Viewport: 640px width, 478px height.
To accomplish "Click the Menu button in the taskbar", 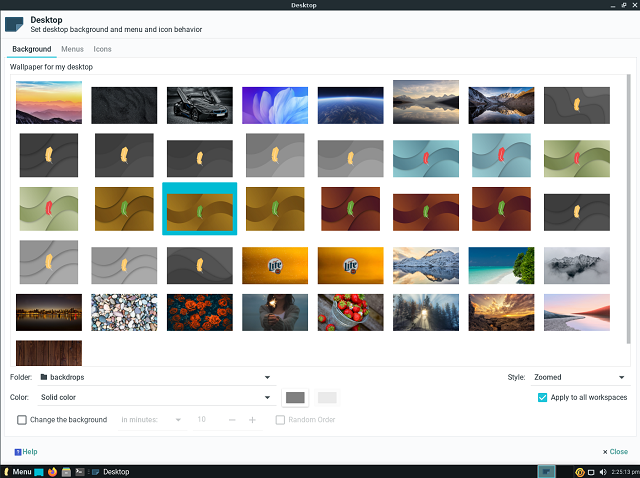I will [x=17, y=471].
